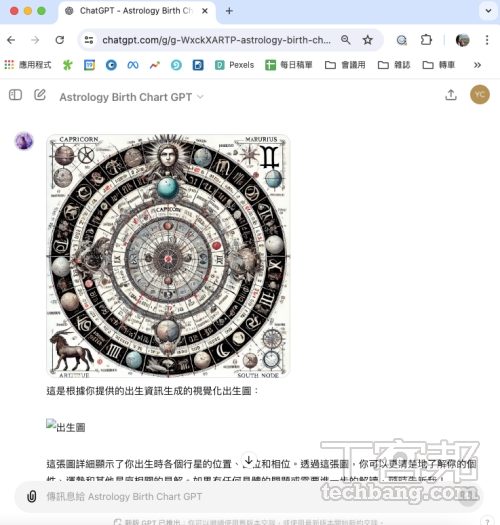This screenshot has width=500, height=525.
Task: Open the Chrome three-dot menu
Action: [x=487, y=40]
